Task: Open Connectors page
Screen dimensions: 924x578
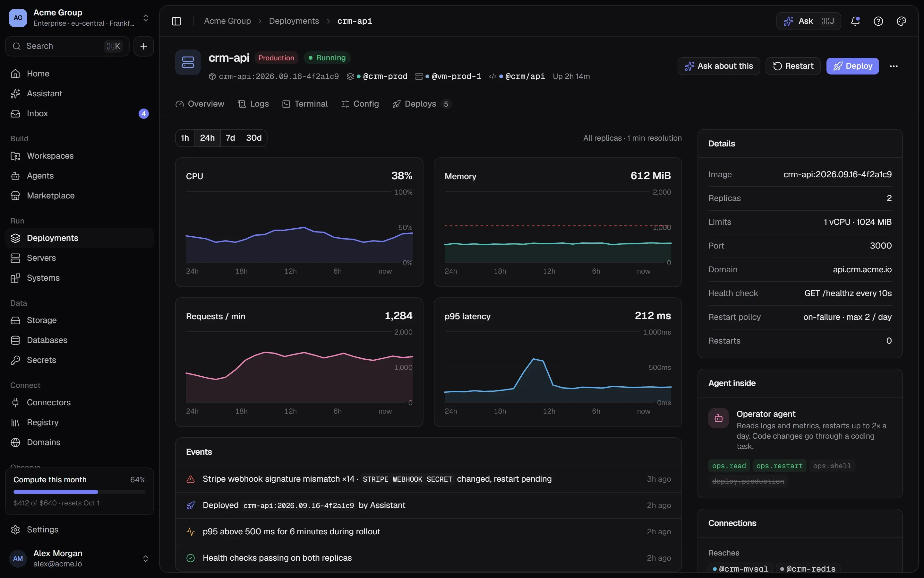Action: click(80, 403)
